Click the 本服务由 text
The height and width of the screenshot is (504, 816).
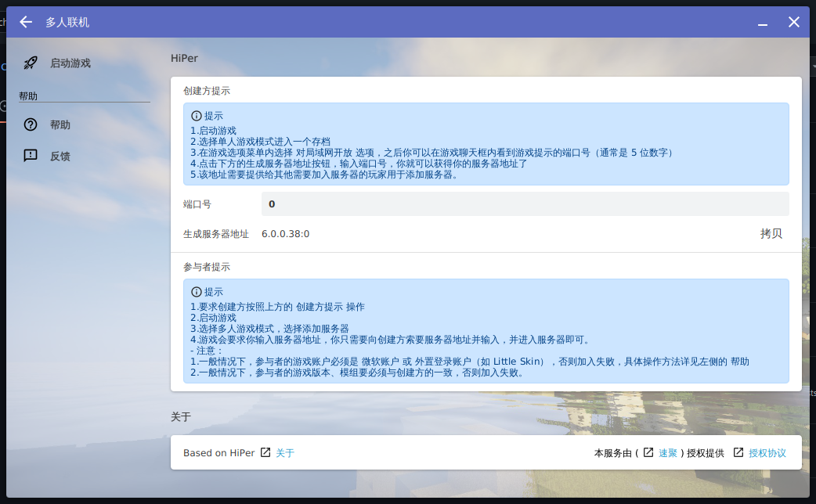coord(613,453)
